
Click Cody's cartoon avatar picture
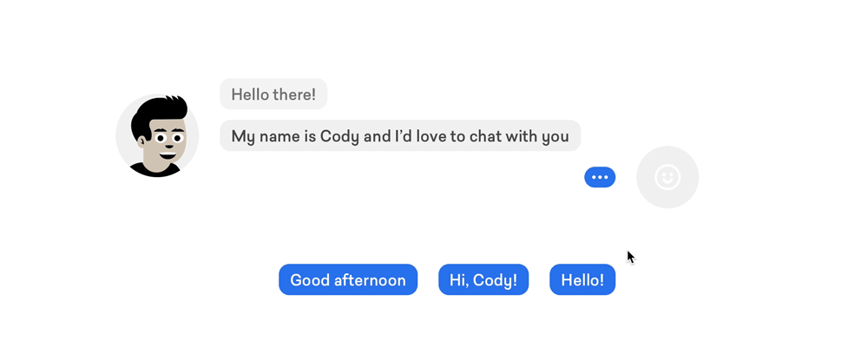tap(157, 135)
